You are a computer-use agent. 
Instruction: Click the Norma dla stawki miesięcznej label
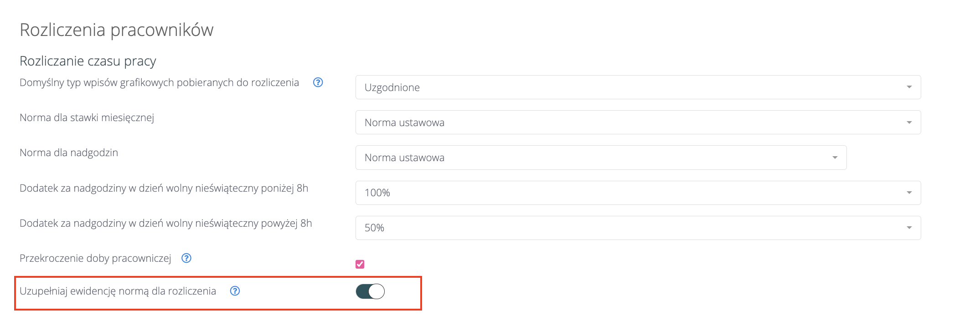coord(87,117)
